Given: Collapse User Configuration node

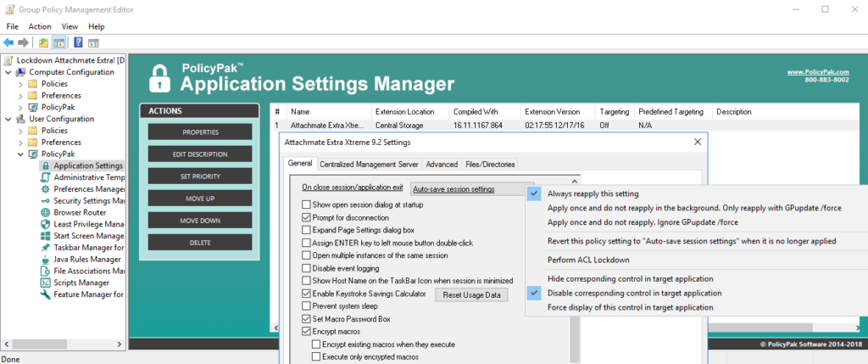Looking at the screenshot, I should (8, 119).
